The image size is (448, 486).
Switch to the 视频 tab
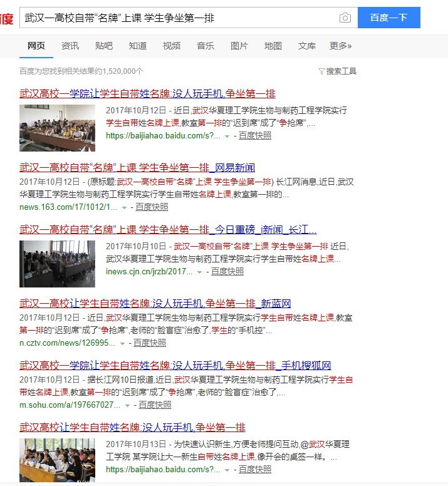coord(171,46)
